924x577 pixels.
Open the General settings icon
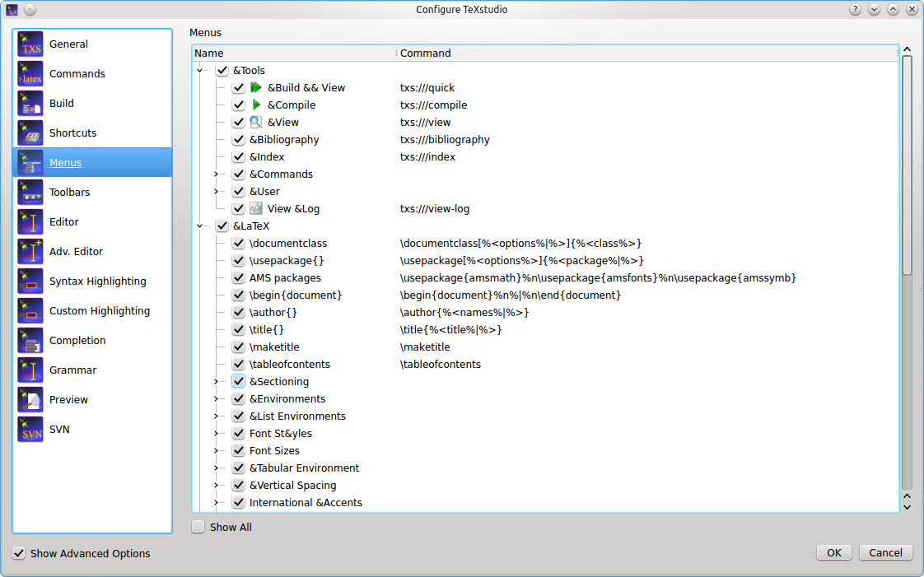pyautogui.click(x=30, y=44)
